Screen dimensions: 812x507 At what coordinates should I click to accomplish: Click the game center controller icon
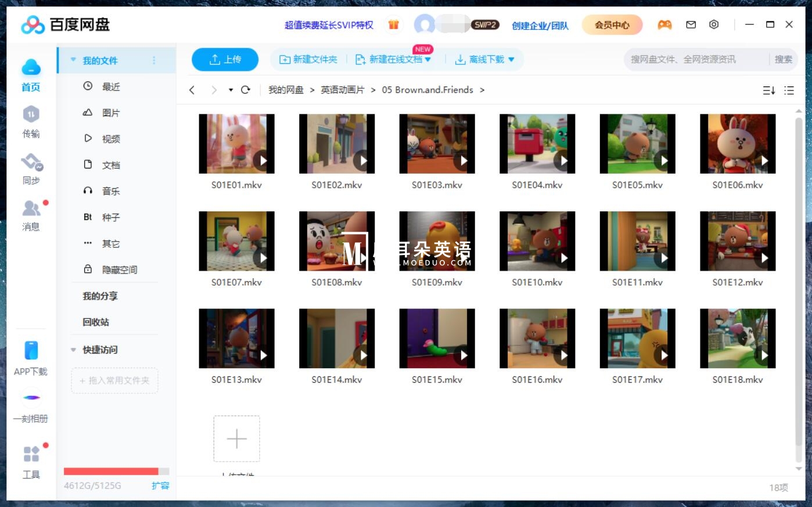click(x=664, y=24)
